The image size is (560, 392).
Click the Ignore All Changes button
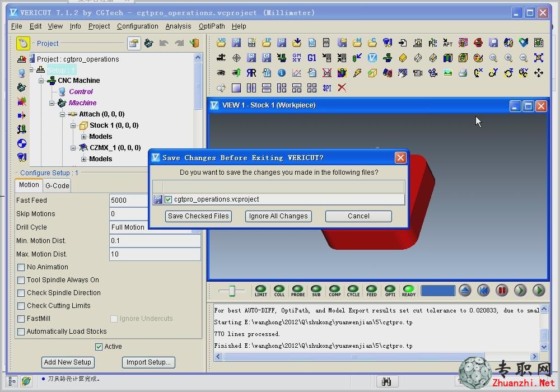(278, 216)
